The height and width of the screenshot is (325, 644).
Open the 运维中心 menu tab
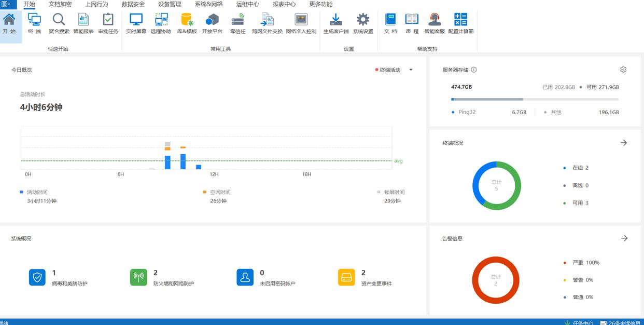click(x=247, y=4)
